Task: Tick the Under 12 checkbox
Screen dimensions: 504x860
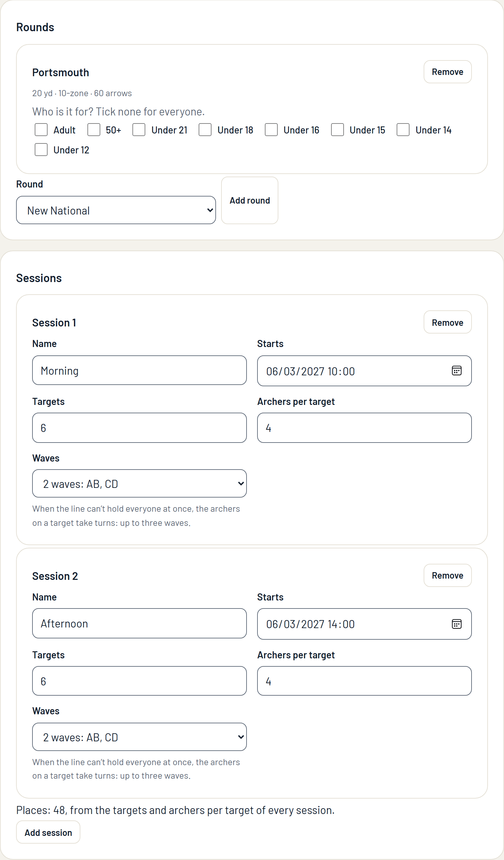Action: coord(41,150)
